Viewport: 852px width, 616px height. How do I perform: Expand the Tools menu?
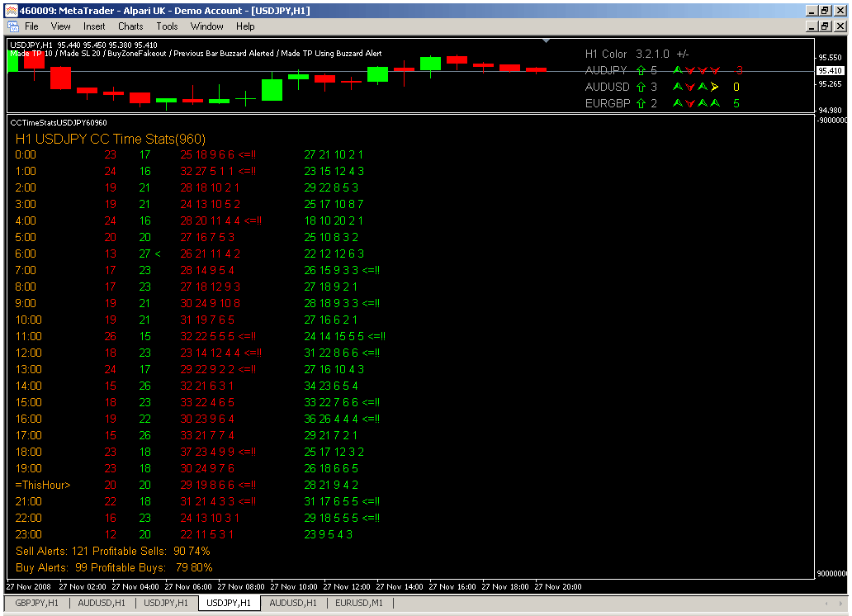coord(167,26)
